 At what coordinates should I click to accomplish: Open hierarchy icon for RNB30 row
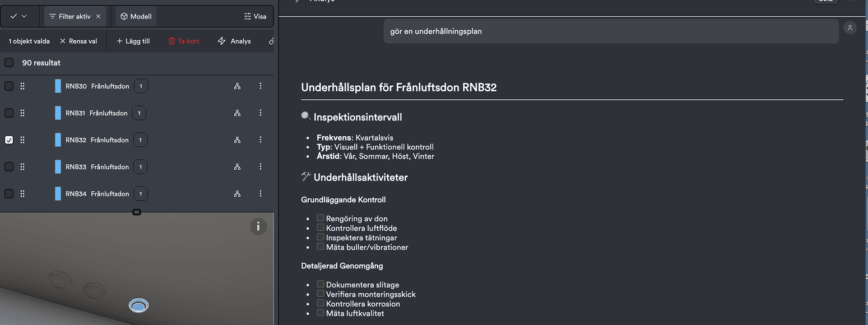[x=238, y=86]
